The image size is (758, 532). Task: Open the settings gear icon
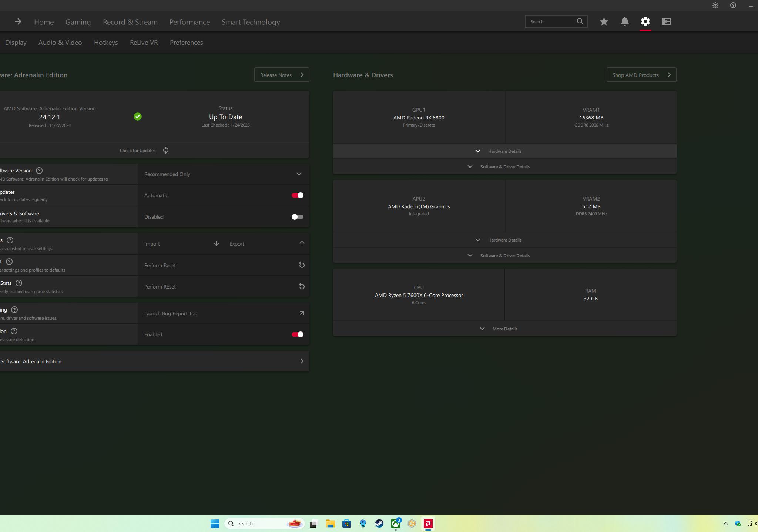coord(645,21)
